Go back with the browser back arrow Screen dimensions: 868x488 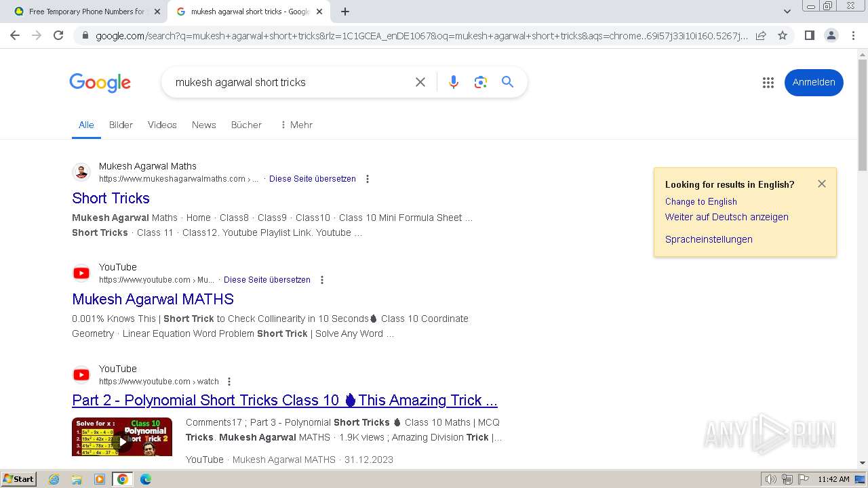click(15, 35)
